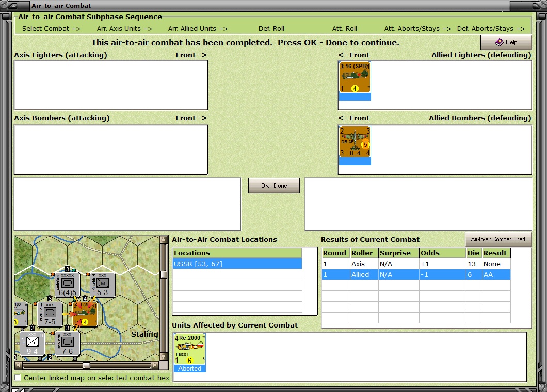Screen dimensions: 547x392
Task: Click the mini-map vertical scrollbar up arrow
Action: pyautogui.click(x=164, y=240)
